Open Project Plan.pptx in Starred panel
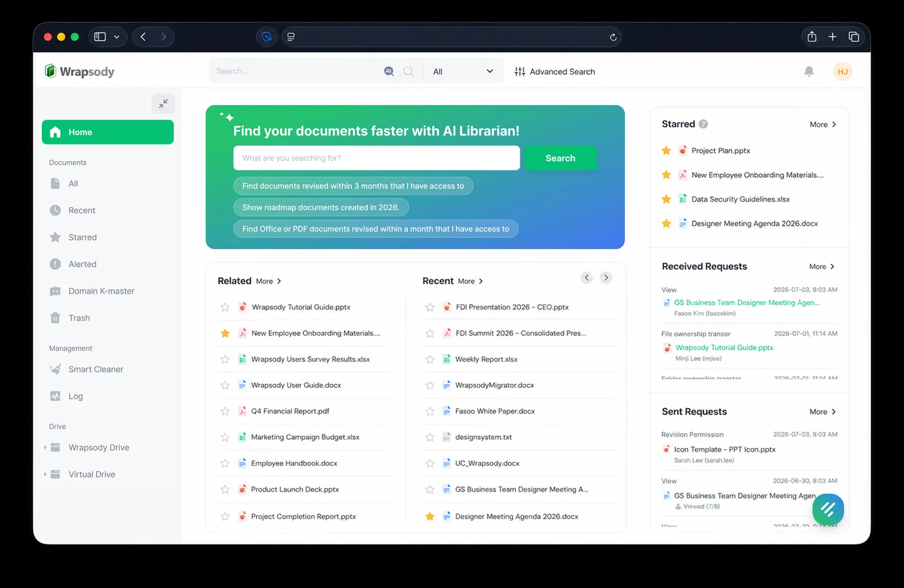 pyautogui.click(x=720, y=151)
